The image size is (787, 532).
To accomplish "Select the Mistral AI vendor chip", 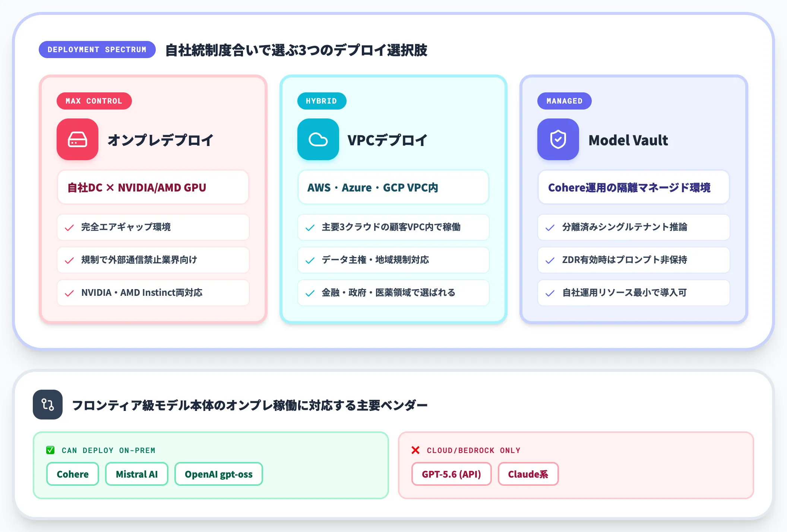I will pyautogui.click(x=137, y=474).
